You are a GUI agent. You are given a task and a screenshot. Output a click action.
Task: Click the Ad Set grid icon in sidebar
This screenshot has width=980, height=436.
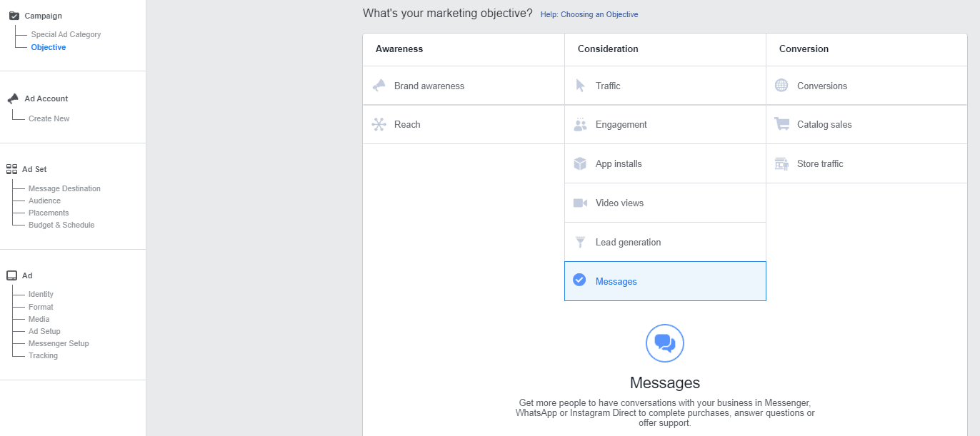[11, 168]
